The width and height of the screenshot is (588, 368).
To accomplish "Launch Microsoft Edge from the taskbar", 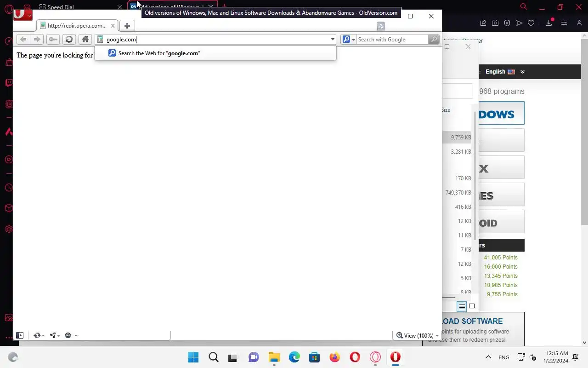I will (294, 357).
